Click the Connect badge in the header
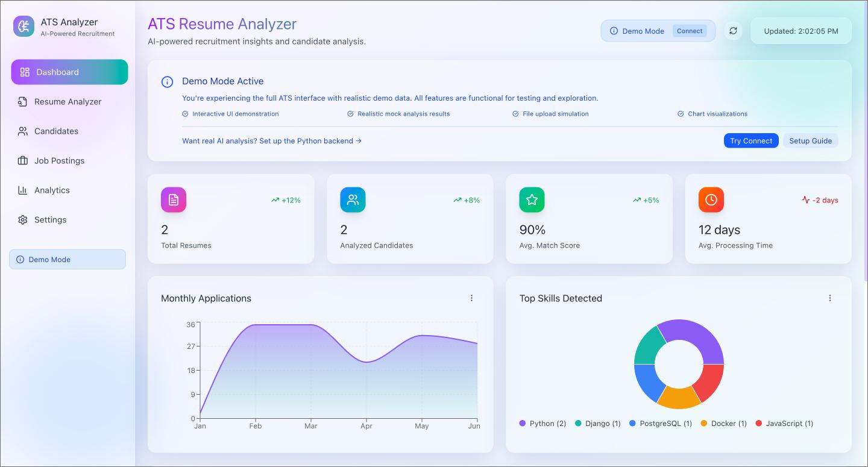The width and height of the screenshot is (868, 467). [x=690, y=30]
